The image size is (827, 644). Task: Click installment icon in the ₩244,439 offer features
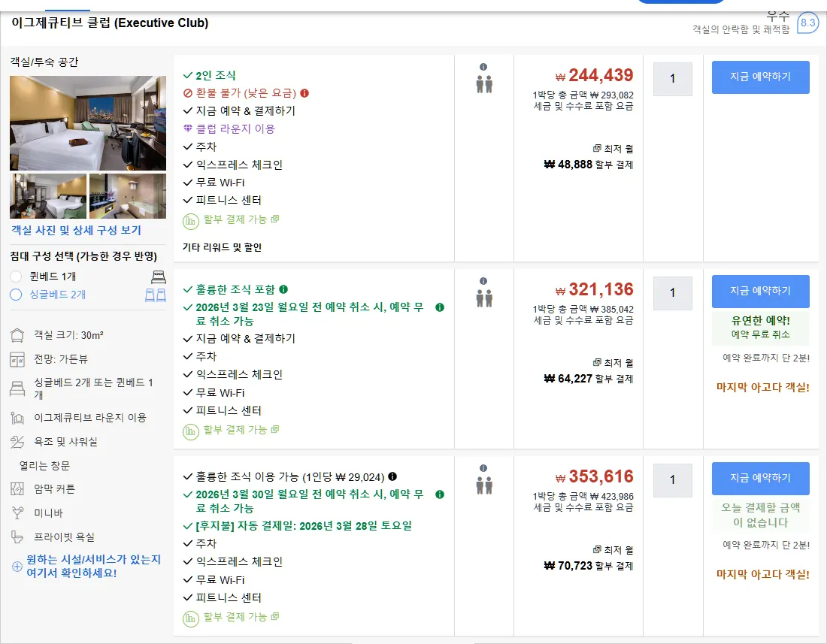point(190,222)
